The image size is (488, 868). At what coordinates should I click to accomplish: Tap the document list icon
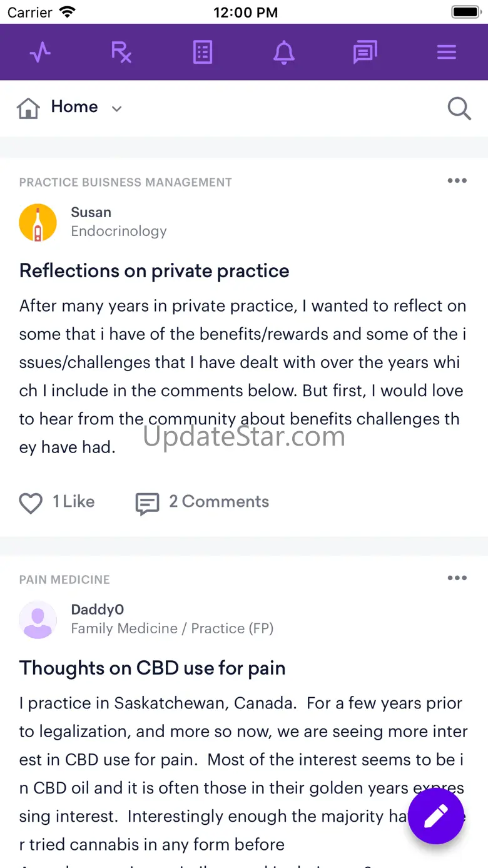click(203, 53)
